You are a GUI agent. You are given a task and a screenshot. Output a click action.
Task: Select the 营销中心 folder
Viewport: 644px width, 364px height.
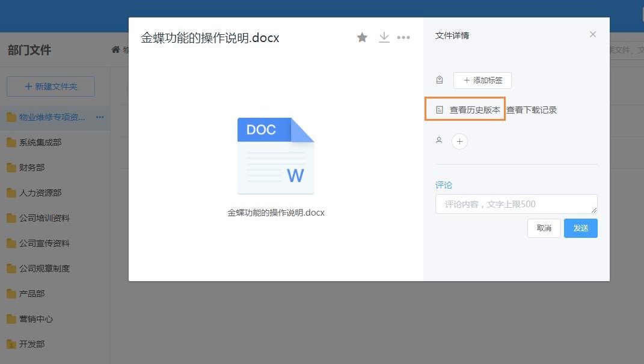pyautogui.click(x=36, y=319)
